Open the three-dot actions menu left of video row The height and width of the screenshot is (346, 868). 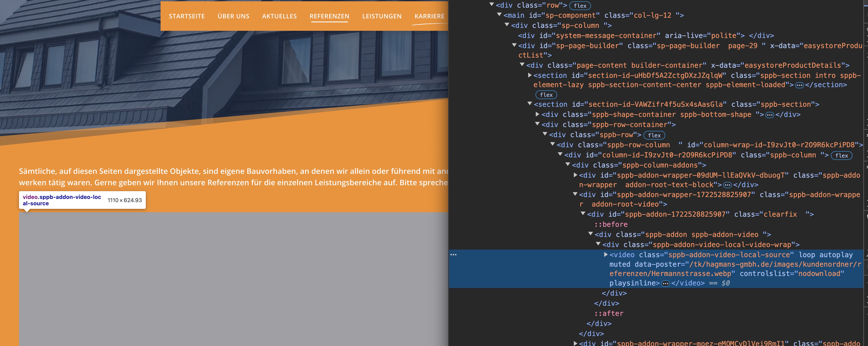tap(453, 255)
